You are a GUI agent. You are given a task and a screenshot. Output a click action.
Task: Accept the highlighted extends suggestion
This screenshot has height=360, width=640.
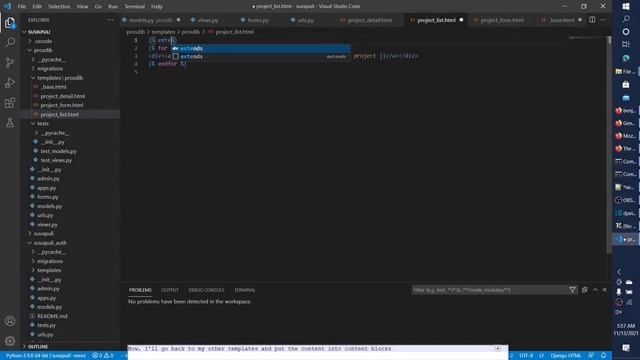[260, 48]
